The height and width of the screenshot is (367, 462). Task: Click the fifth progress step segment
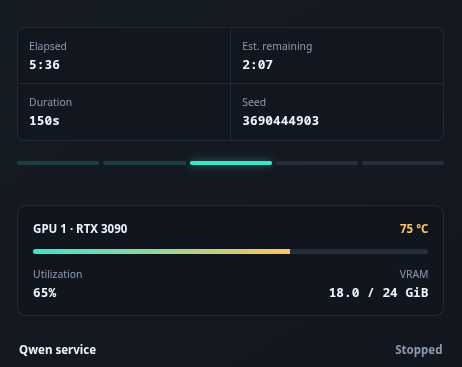[x=403, y=163]
